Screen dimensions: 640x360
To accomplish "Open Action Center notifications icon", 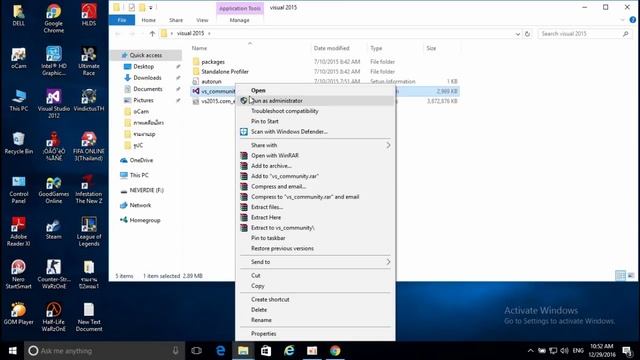I will [627, 351].
